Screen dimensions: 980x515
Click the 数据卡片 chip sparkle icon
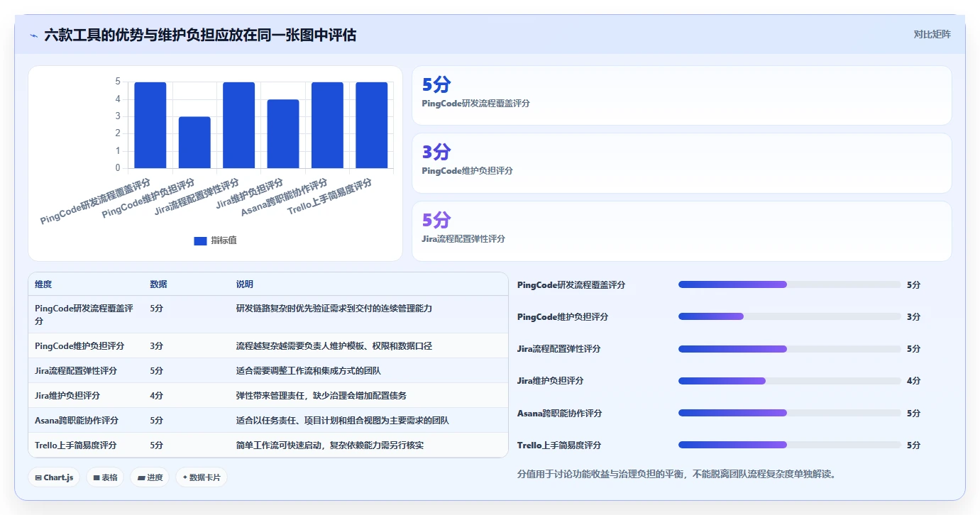pyautogui.click(x=185, y=477)
